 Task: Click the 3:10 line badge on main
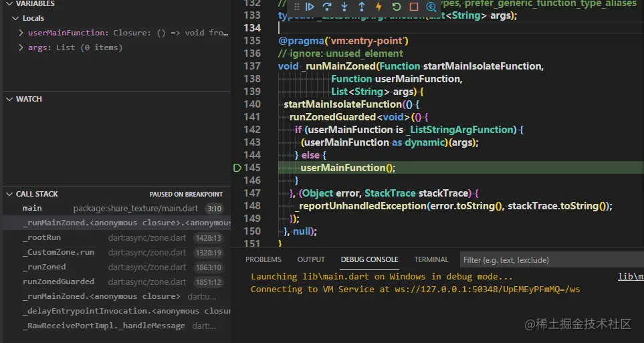coord(215,209)
